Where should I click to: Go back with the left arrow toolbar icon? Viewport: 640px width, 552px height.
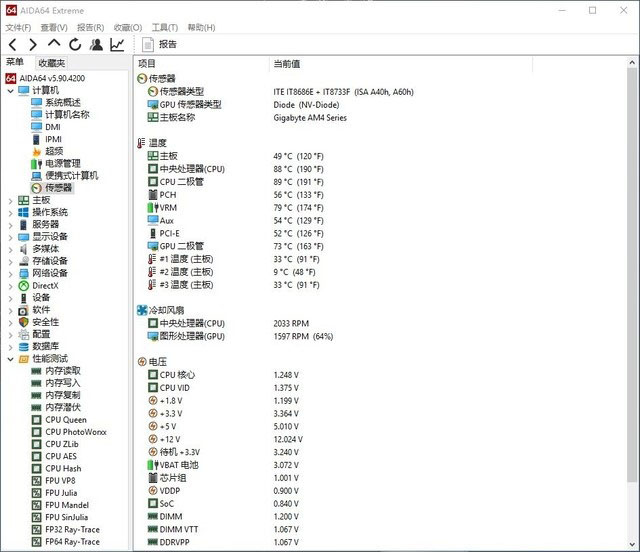click(x=13, y=45)
